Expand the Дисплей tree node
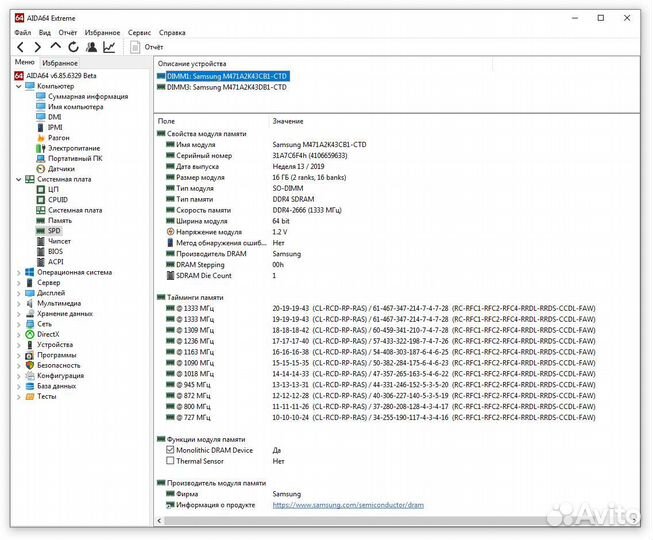The image size is (653, 540). [x=18, y=293]
